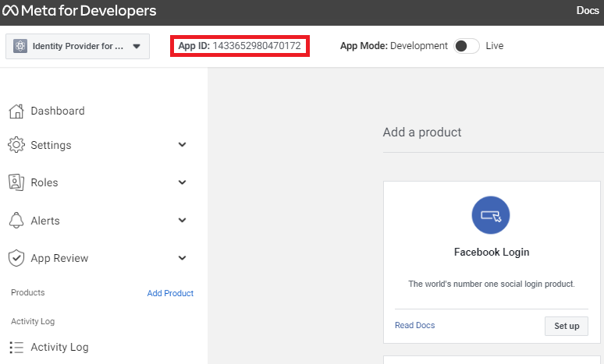Expand the Alerts section chevron
Image resolution: width=604 pixels, height=364 pixels.
click(x=182, y=221)
